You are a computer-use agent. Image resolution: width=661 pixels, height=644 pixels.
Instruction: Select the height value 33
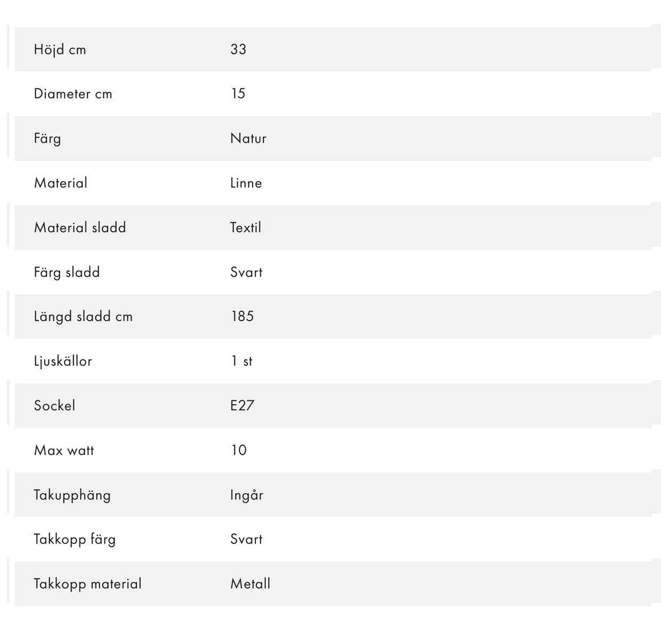(x=238, y=49)
